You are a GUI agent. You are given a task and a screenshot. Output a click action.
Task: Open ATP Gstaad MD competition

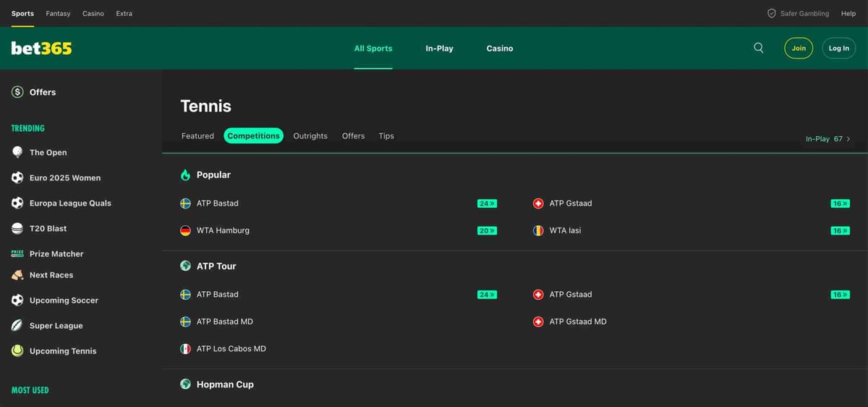tap(578, 322)
